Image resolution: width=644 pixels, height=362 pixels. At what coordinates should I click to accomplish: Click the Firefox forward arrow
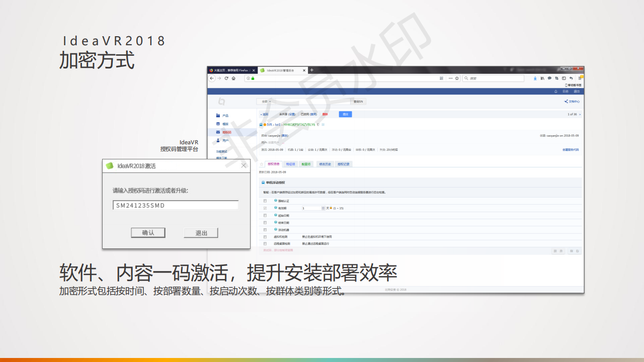[x=219, y=78]
